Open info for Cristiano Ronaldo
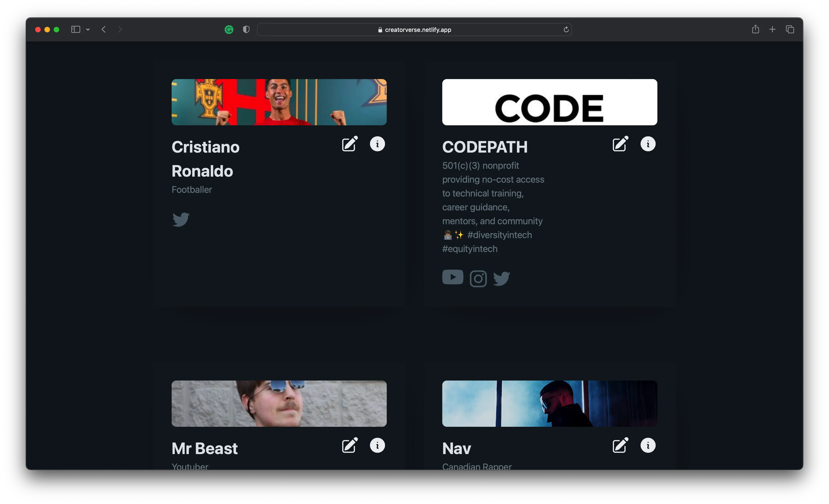This screenshot has width=829, height=504. click(x=377, y=144)
